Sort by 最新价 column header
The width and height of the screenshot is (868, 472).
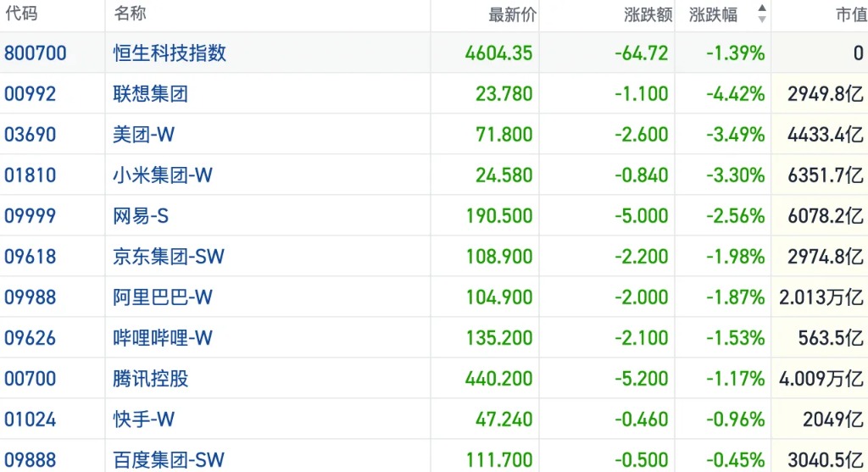pyautogui.click(x=513, y=15)
